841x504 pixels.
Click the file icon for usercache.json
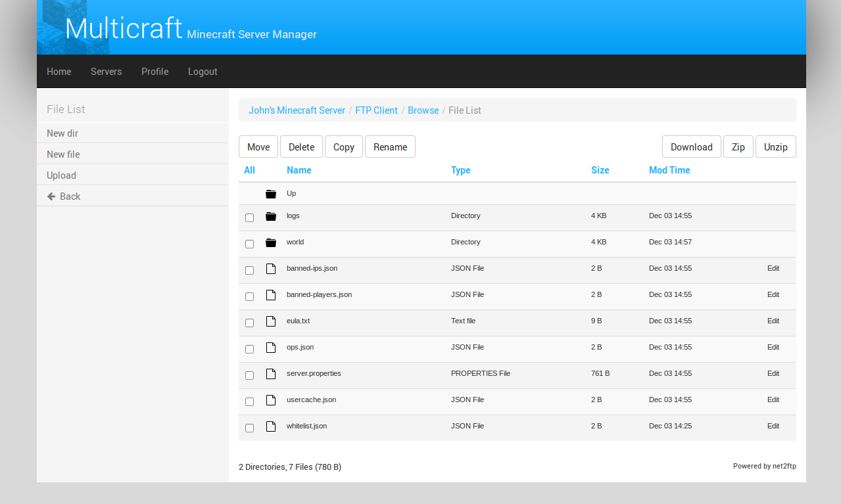click(271, 400)
